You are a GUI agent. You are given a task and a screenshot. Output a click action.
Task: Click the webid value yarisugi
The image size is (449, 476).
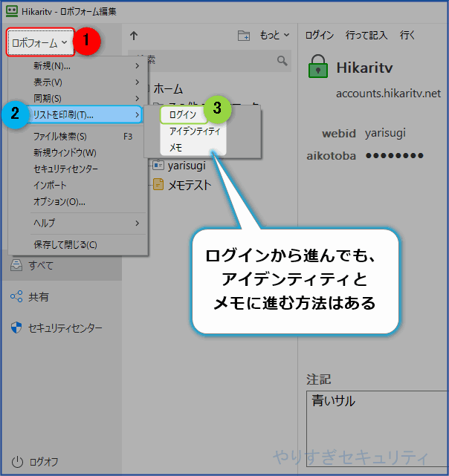[385, 133]
